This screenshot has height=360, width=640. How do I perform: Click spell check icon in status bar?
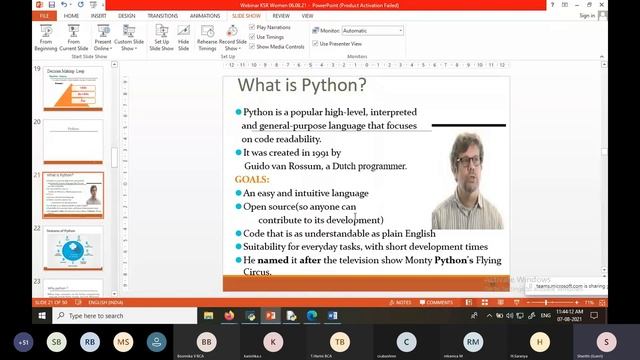(x=78, y=302)
